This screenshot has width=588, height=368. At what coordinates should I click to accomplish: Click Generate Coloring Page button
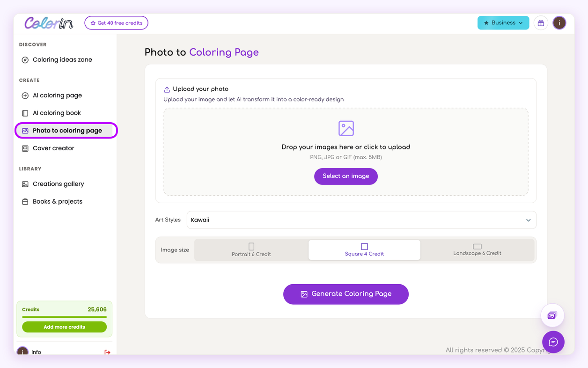point(346,294)
